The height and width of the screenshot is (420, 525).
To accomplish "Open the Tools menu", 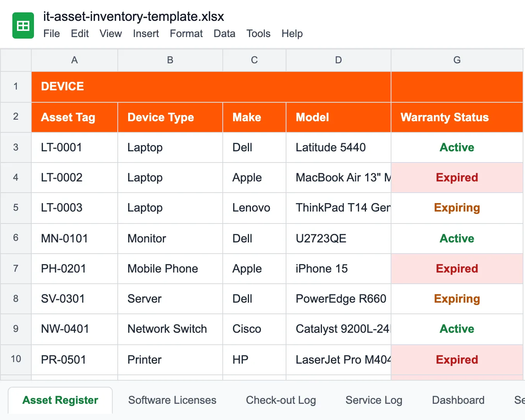I will [259, 34].
